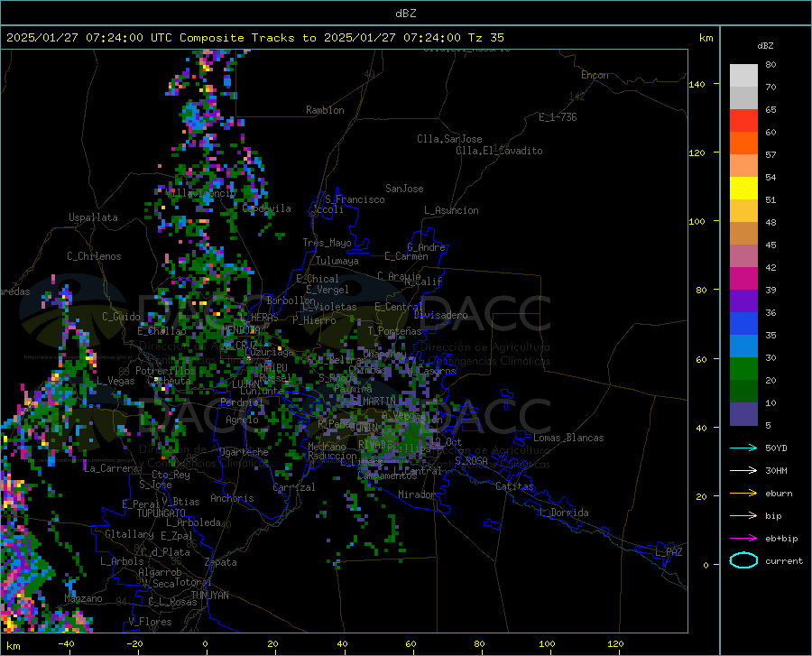Click the 'Anchoris' map label
The height and width of the screenshot is (656, 812).
pyautogui.click(x=232, y=498)
